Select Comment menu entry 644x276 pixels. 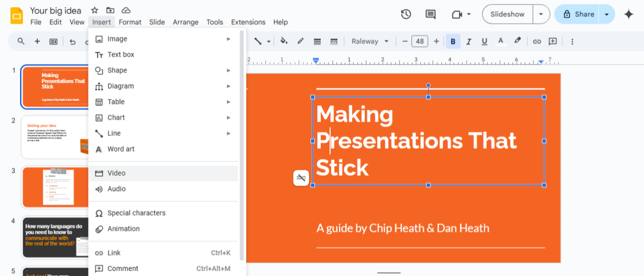coord(163,269)
